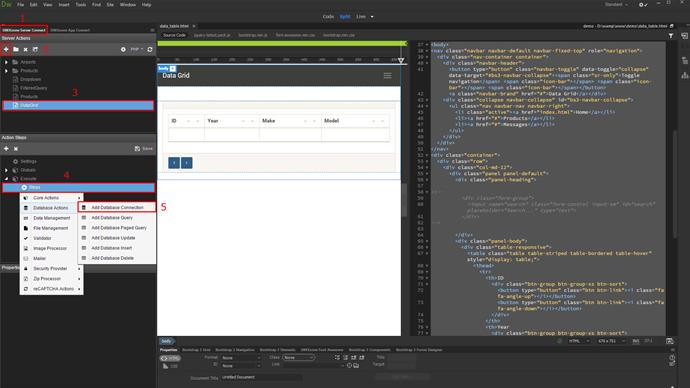Viewport: 690px width, 388px height.
Task: Click the code view vertical scrollbar
Action: (x=675, y=185)
